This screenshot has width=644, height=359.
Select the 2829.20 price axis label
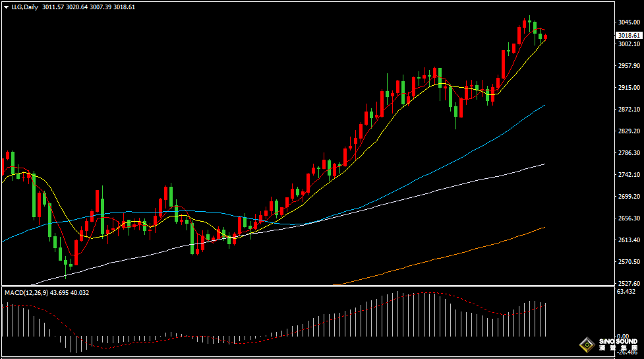click(629, 131)
